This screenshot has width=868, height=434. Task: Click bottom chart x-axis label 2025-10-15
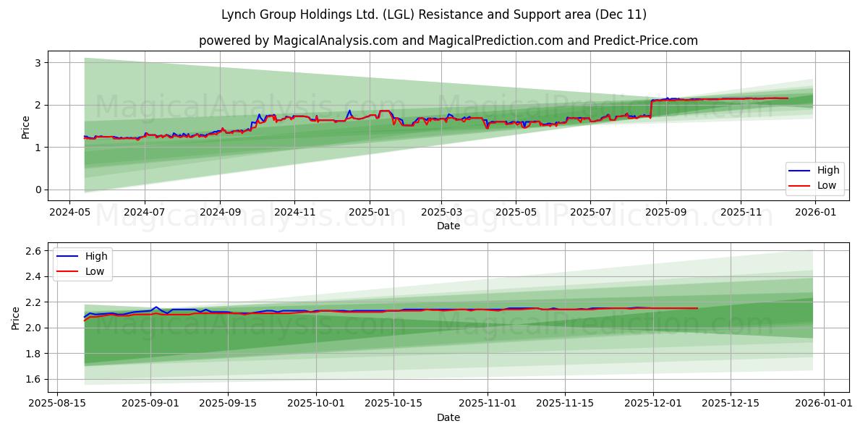coord(393,405)
